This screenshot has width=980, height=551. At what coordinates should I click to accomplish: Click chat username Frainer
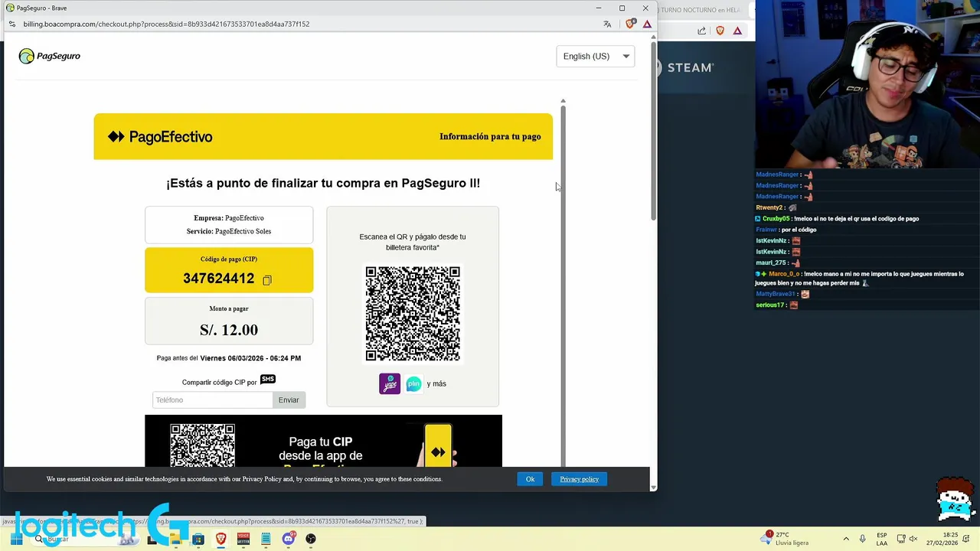tap(766, 230)
